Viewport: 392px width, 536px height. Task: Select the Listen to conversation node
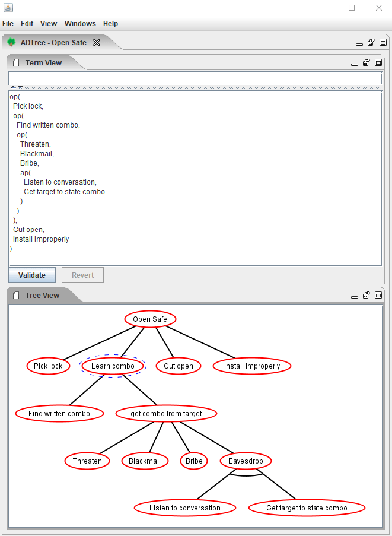pyautogui.click(x=185, y=508)
